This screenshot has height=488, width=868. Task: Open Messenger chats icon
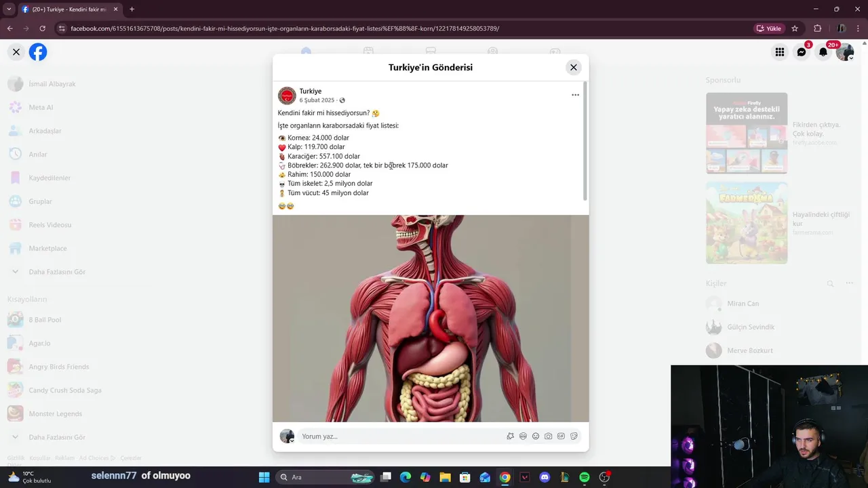[802, 52]
